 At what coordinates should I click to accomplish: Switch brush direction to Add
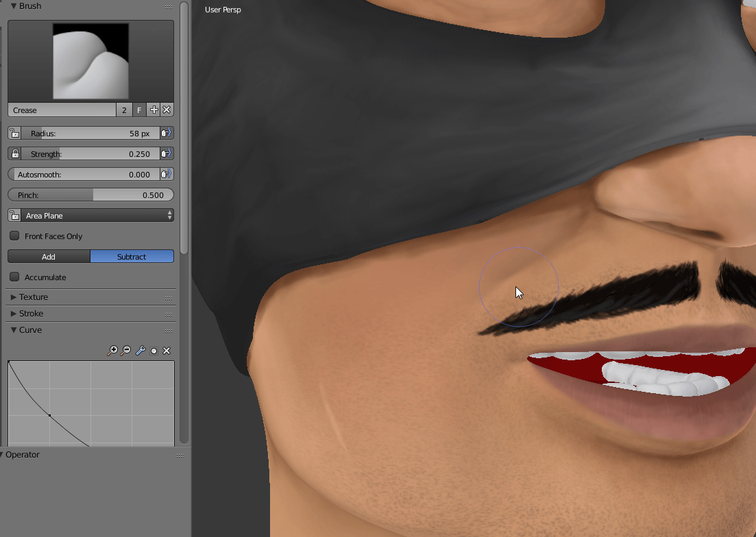click(x=49, y=257)
